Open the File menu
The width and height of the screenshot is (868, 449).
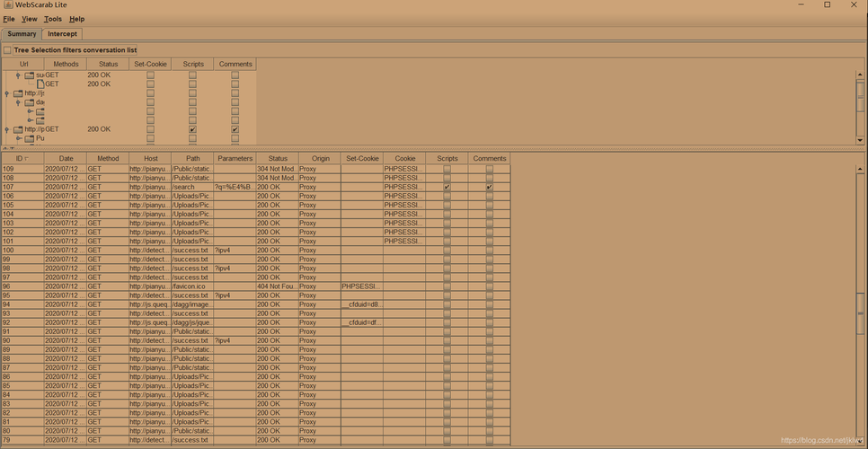click(9, 19)
